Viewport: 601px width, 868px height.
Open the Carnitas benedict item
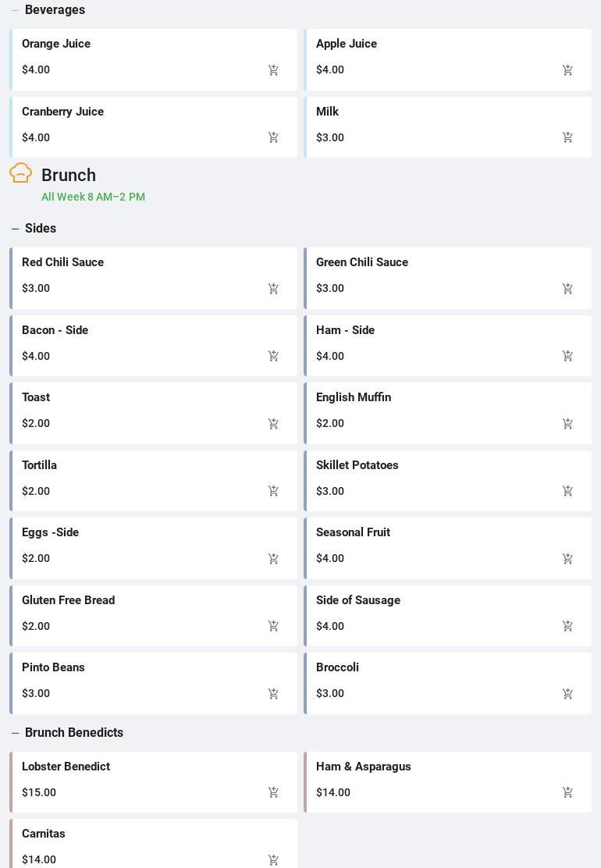pos(44,834)
